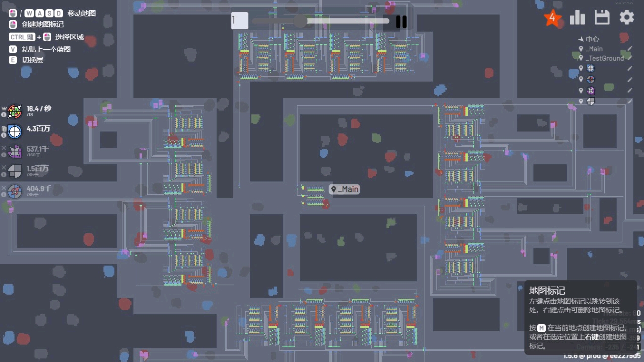Select the red-blue compass shape showing 404.9千
The height and width of the screenshot is (362, 644).
15,191
